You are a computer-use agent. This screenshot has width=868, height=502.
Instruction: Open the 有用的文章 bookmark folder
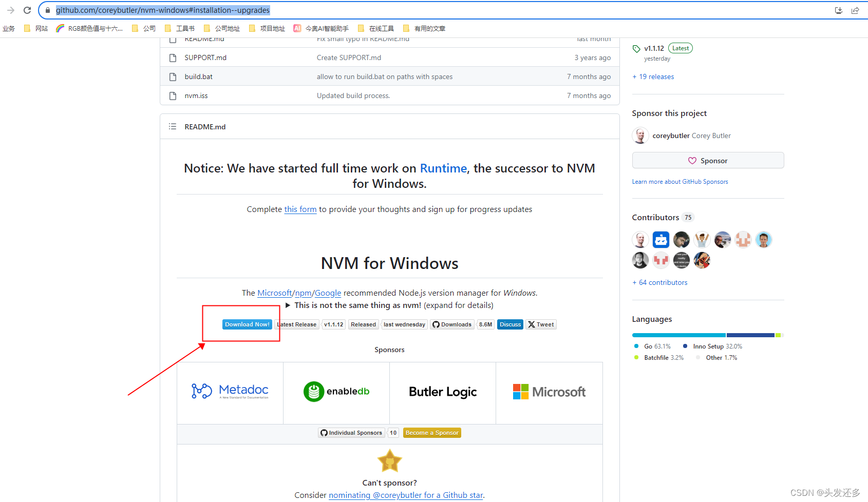tap(424, 28)
